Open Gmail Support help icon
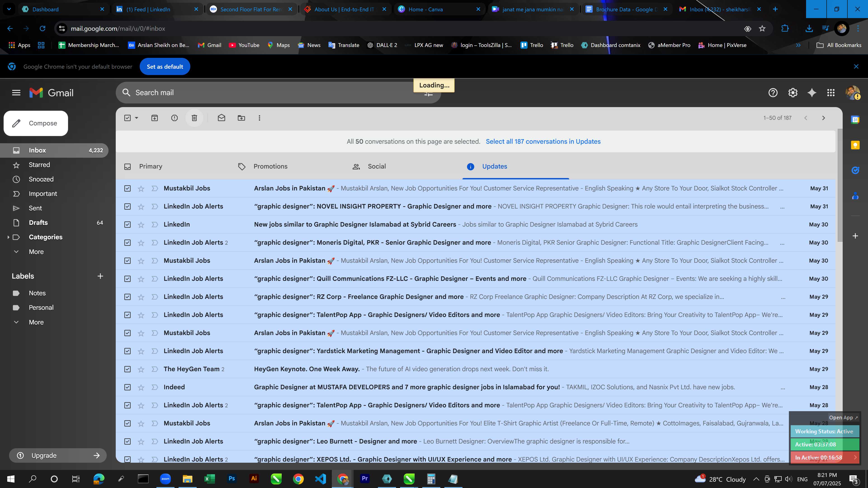868x488 pixels. [x=773, y=93]
